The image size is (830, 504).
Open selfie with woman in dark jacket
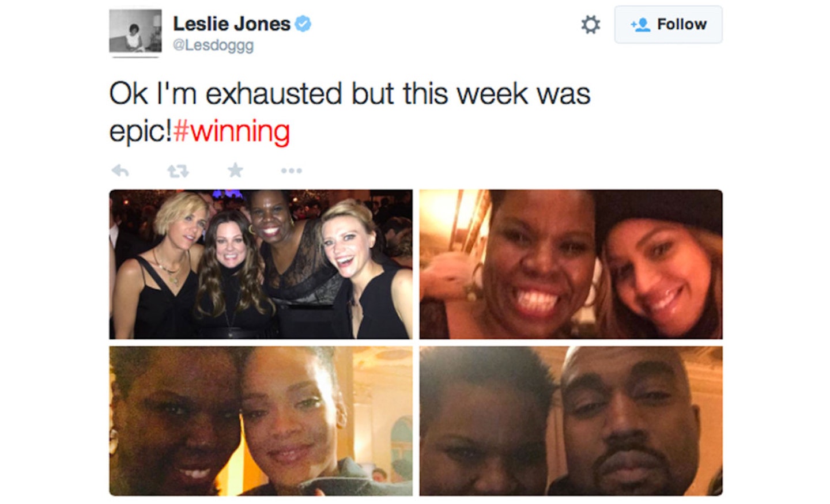pyautogui.click(x=261, y=421)
